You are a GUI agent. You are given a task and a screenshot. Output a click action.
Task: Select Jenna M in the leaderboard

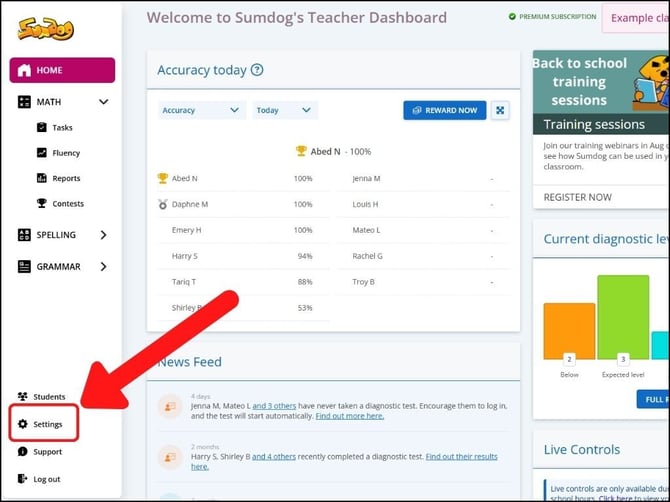coord(366,179)
